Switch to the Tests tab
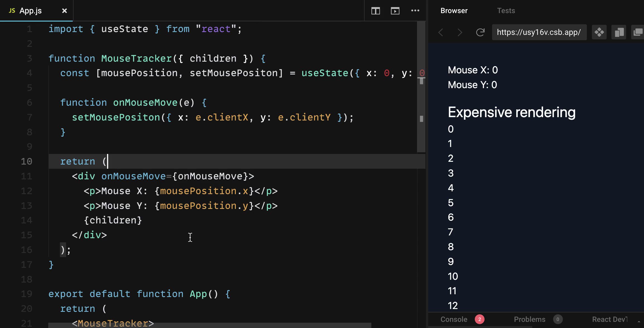This screenshot has width=644, height=328. coord(506,10)
